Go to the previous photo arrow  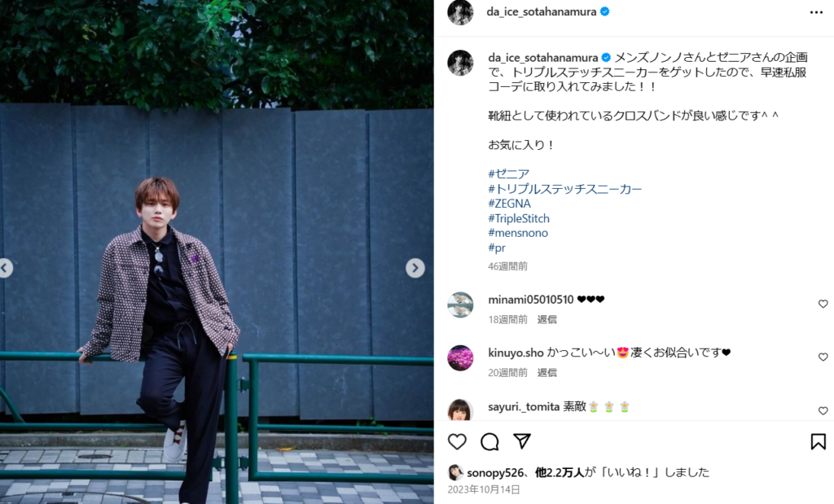tap(6, 268)
